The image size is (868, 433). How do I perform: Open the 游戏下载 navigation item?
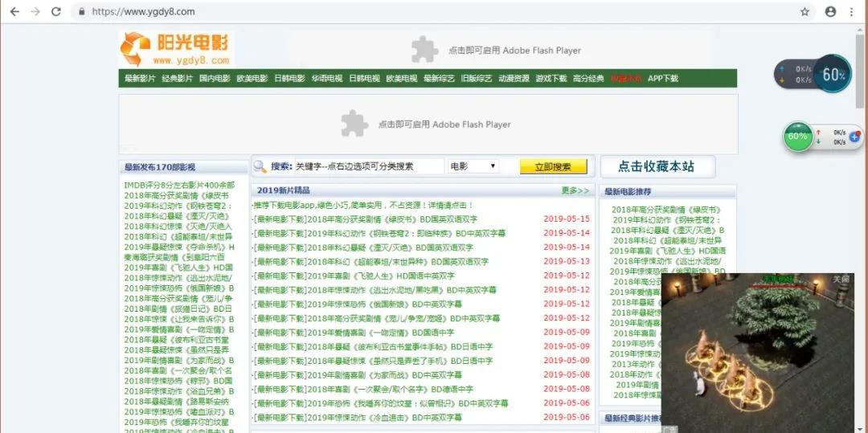pos(551,79)
